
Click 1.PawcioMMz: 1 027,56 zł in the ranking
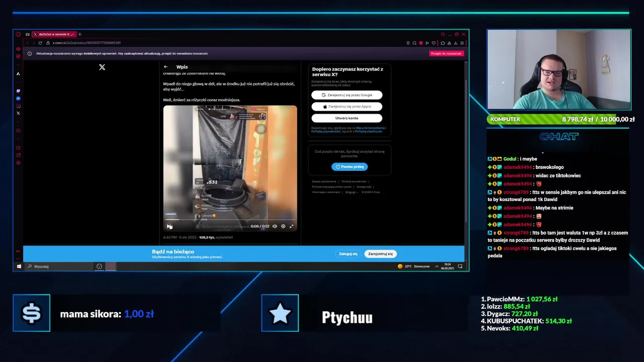coord(519,299)
